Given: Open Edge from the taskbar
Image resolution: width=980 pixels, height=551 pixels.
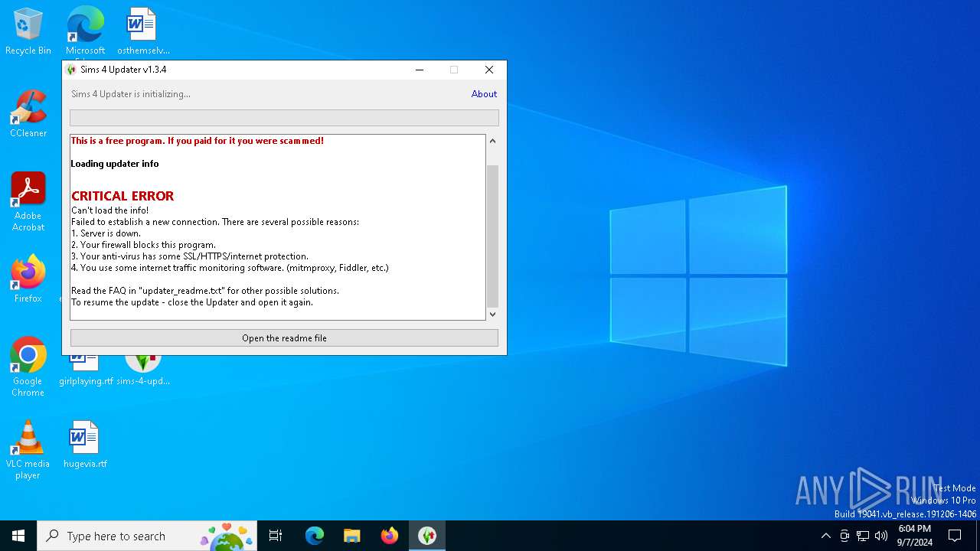Looking at the screenshot, I should [315, 536].
